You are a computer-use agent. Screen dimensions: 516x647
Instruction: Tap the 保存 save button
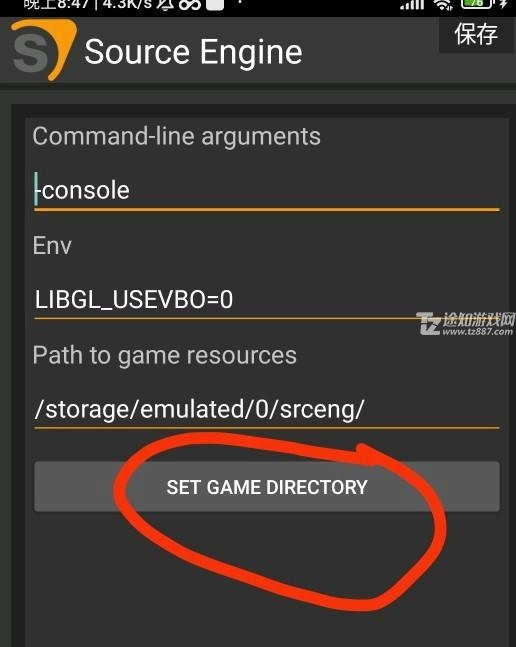476,34
